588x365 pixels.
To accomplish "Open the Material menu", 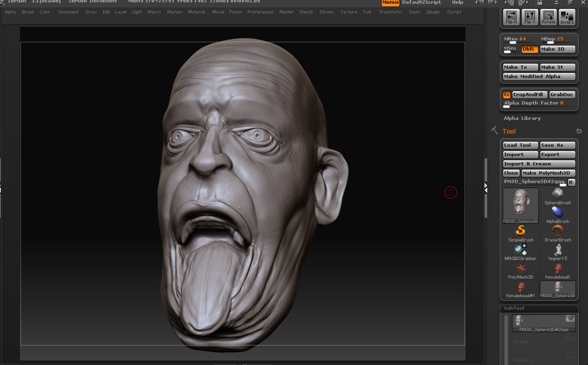I will coord(196,12).
